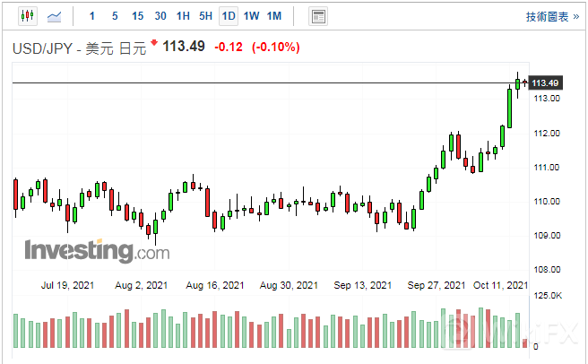Switch chart to 1W weekly interval
This screenshot has height=364, width=588.
point(252,16)
